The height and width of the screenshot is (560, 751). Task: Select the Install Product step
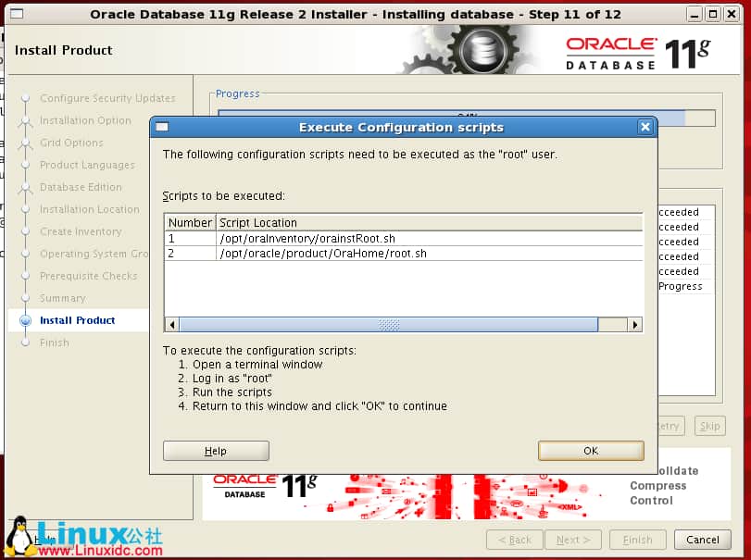(77, 320)
